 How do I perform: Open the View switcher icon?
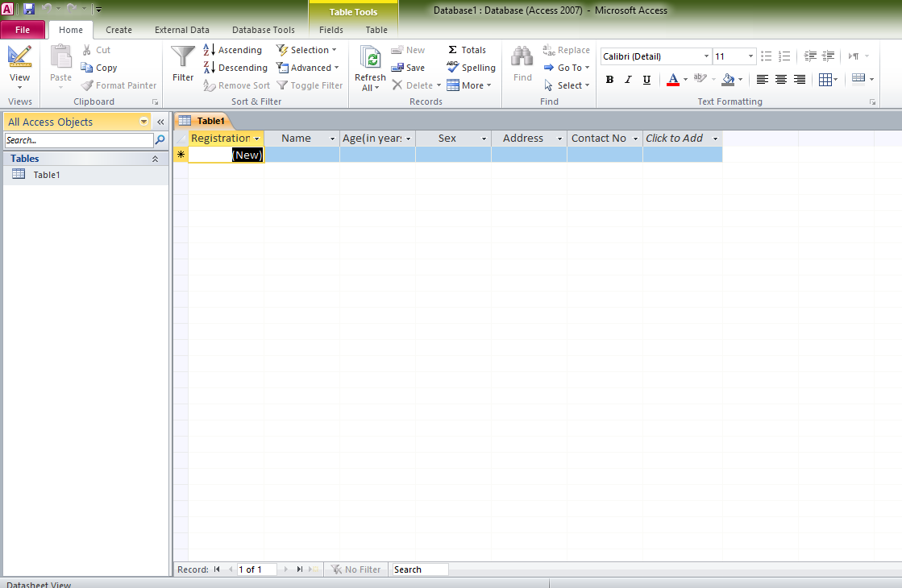pyautogui.click(x=19, y=56)
